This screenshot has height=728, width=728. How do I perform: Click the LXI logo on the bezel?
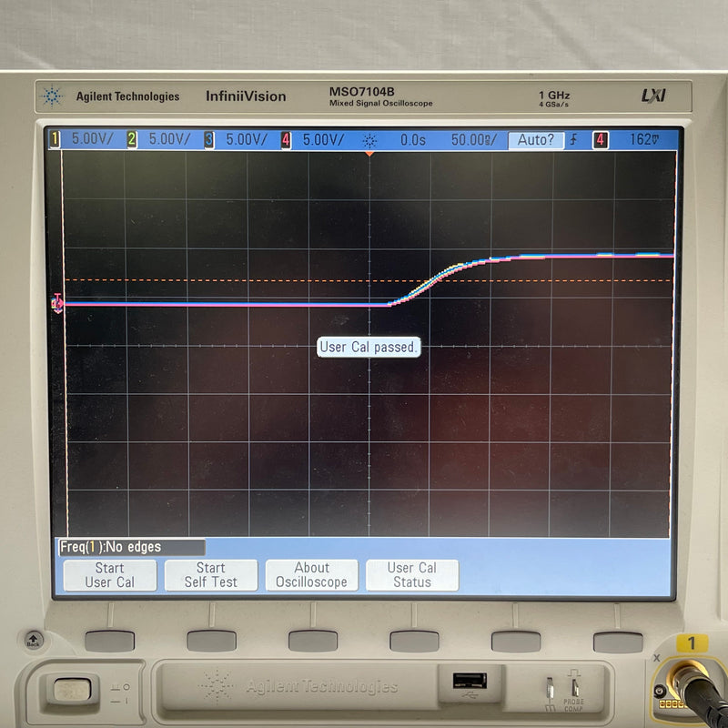tap(652, 94)
